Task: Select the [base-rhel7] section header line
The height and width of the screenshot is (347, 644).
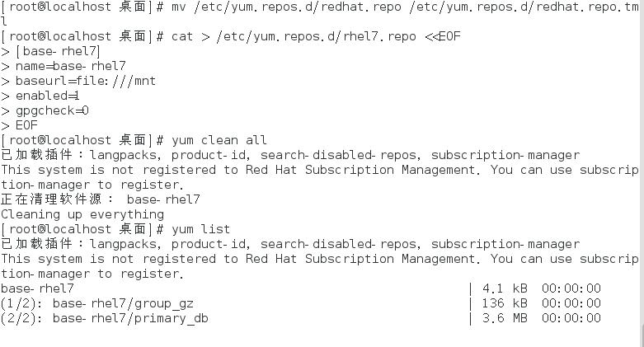Action: pos(58,51)
